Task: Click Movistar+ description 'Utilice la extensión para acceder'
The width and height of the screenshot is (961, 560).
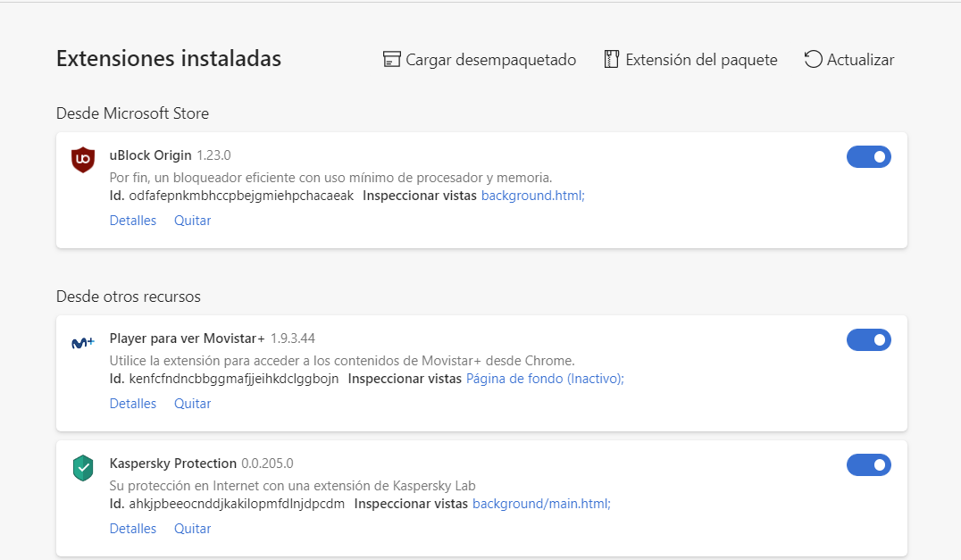Action: [x=342, y=361]
